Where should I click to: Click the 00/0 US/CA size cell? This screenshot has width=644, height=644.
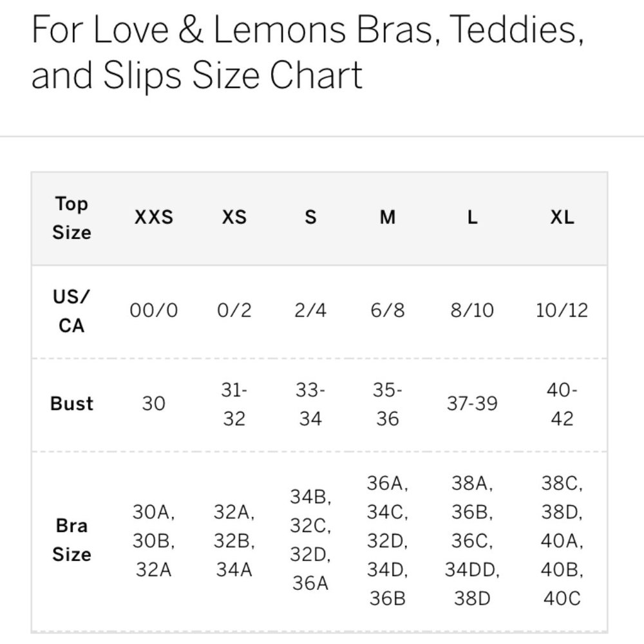154,311
